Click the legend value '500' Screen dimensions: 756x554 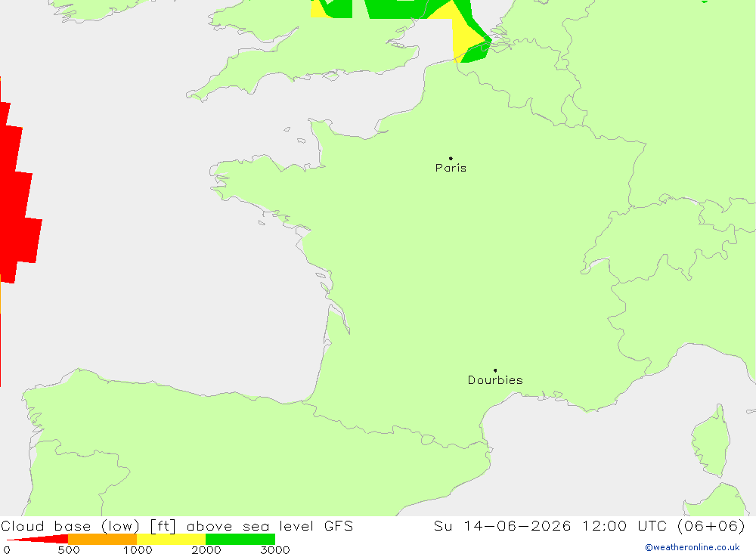tap(69, 549)
